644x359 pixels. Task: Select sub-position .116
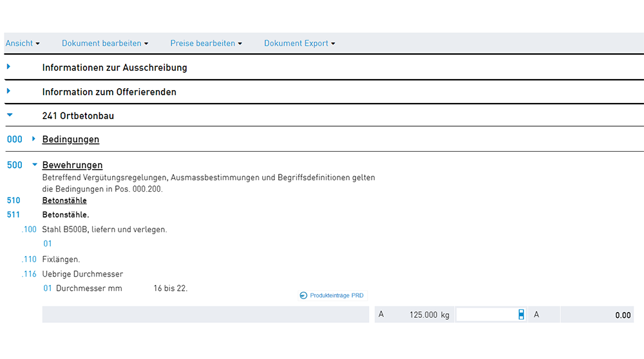pyautogui.click(x=29, y=274)
